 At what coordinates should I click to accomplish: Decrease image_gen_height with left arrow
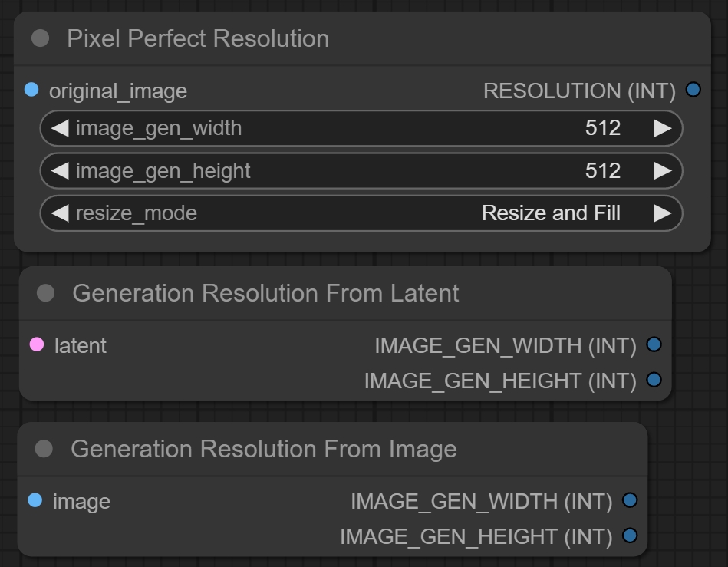click(x=60, y=170)
